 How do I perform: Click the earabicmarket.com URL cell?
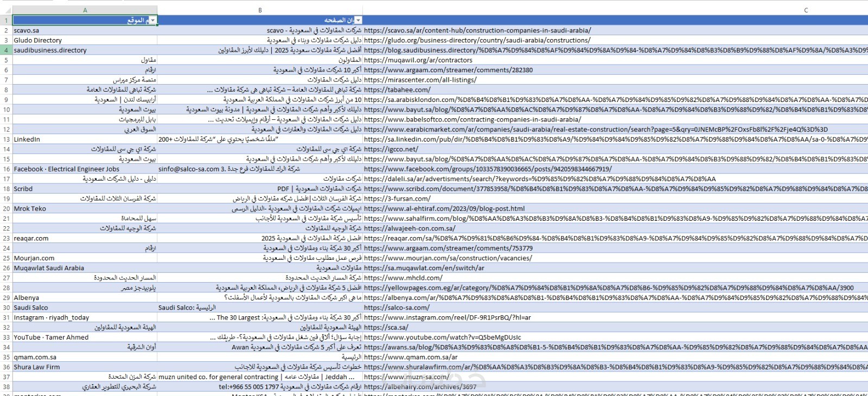pos(596,130)
